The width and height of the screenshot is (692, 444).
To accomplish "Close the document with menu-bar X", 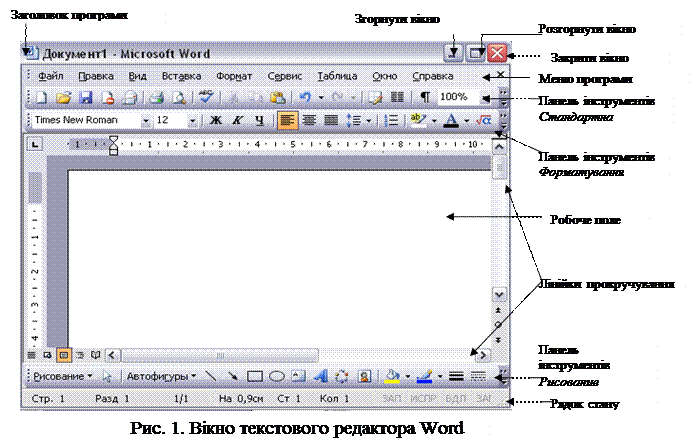I will [500, 74].
